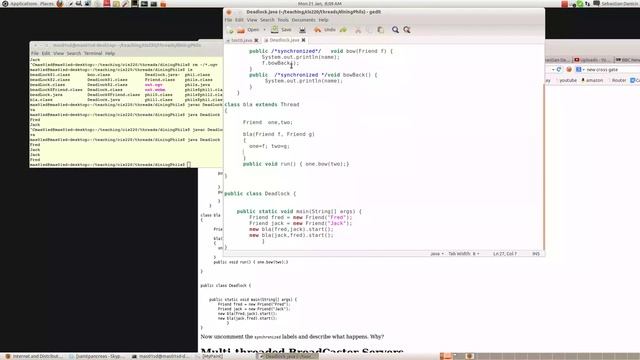Open the gedit Edit menu
This screenshot has width=640, height=360.
click(239, 20)
